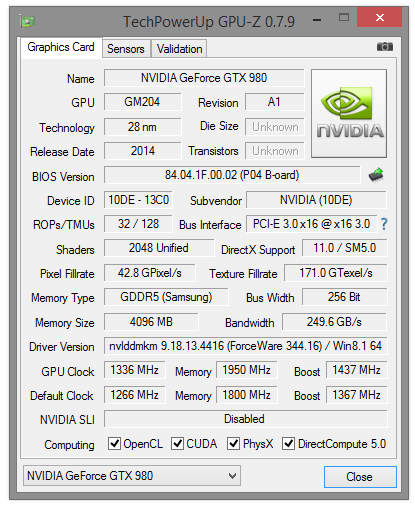Click the Default Clock value 1266 MHz
The height and width of the screenshot is (506, 415).
point(134,395)
